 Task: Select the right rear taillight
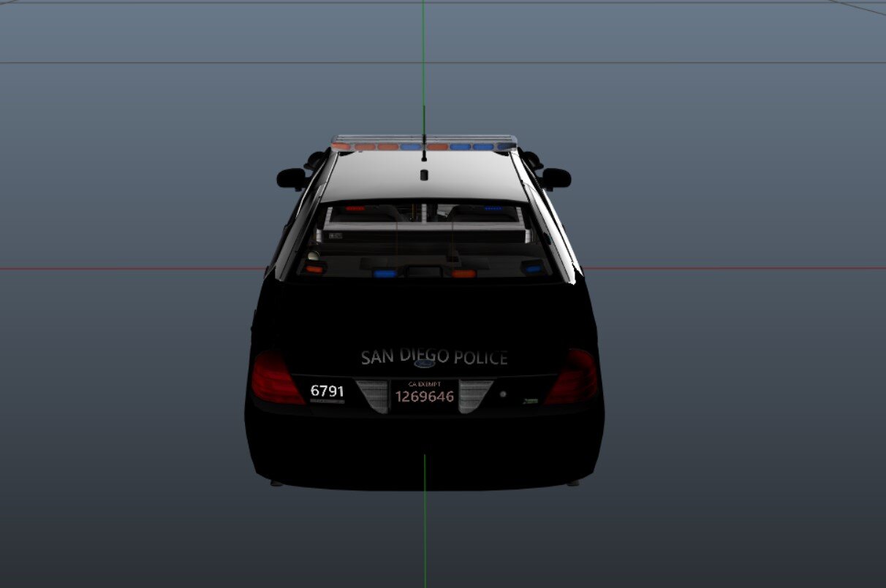[574, 378]
